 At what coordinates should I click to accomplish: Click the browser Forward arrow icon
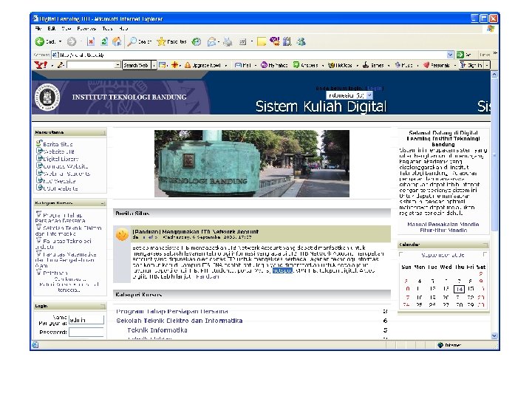click(x=71, y=41)
